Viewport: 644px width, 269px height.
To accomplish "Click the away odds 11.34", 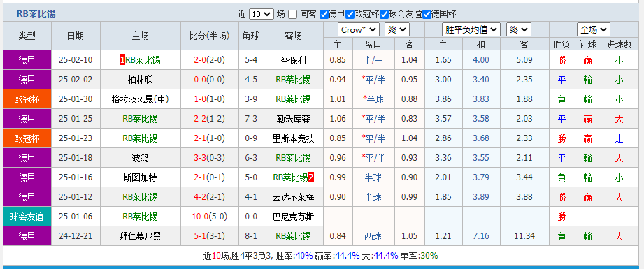I will pos(524,236).
